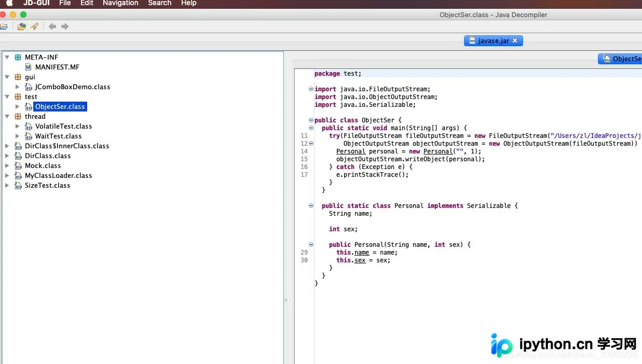Click the SizeTest.class file icon
The image size is (642, 364).
coord(18,185)
